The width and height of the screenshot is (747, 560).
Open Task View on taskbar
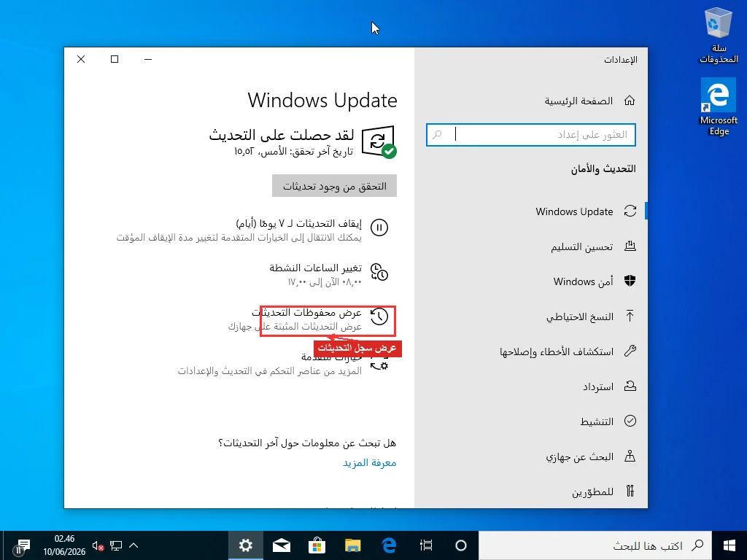pyautogui.click(x=426, y=545)
